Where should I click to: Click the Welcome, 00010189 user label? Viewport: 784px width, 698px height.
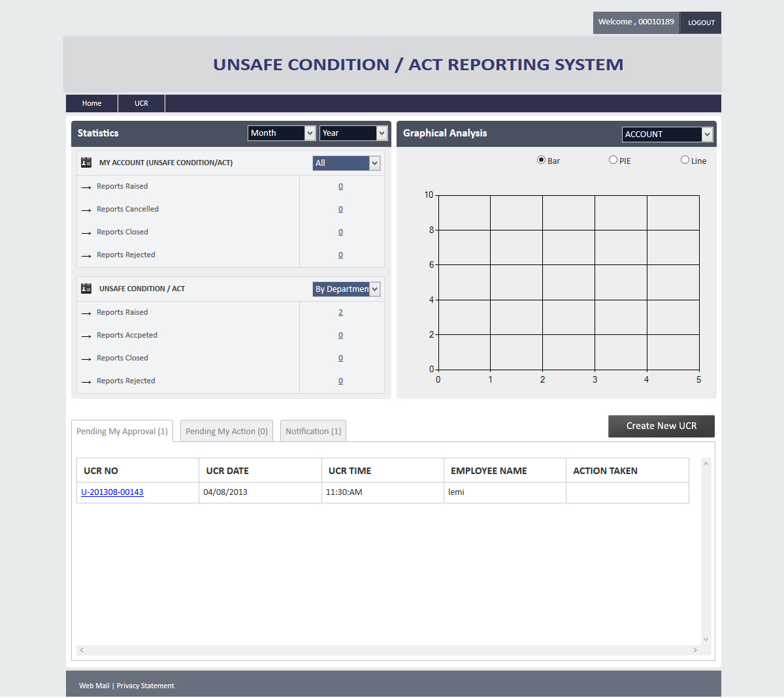point(636,22)
